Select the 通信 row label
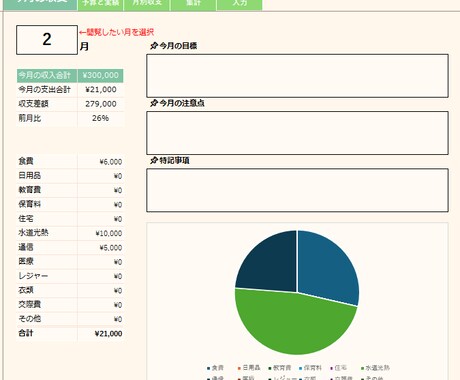Image resolution: width=460 pixels, height=380 pixels. (47, 248)
